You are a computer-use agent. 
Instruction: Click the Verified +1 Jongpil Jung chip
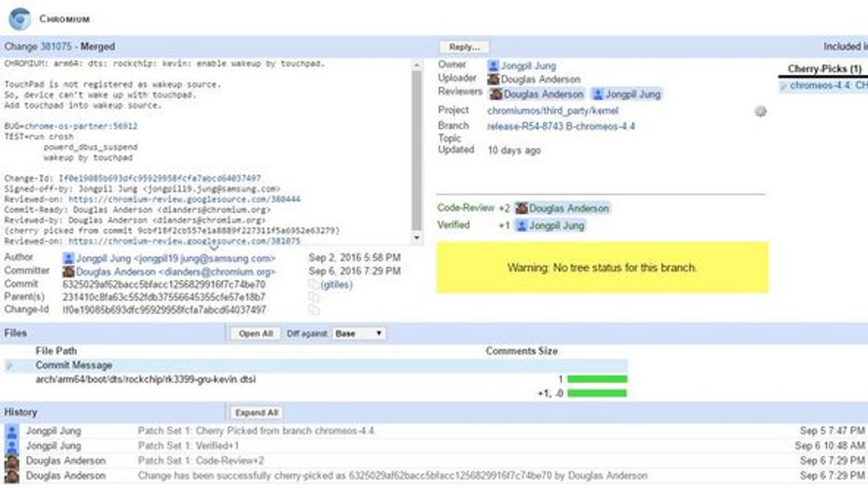click(551, 226)
